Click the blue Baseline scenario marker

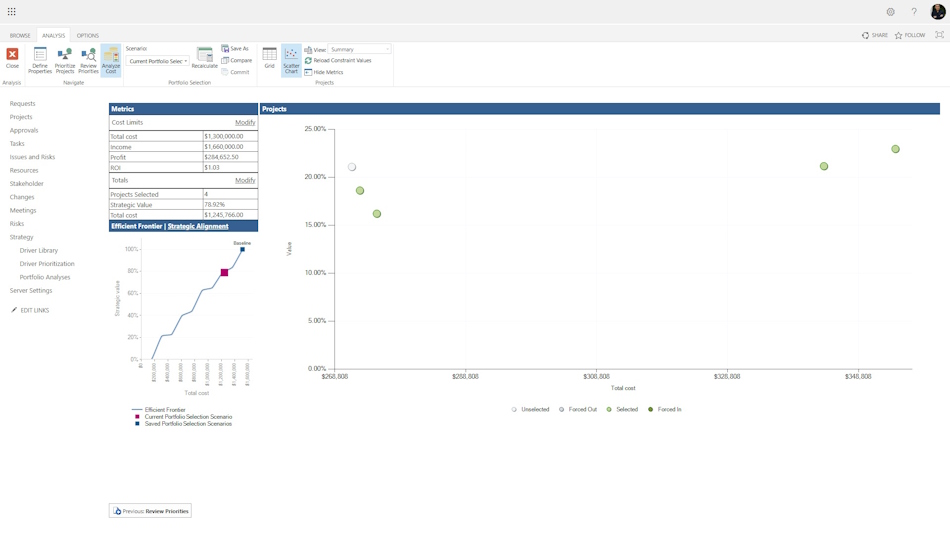click(x=242, y=249)
